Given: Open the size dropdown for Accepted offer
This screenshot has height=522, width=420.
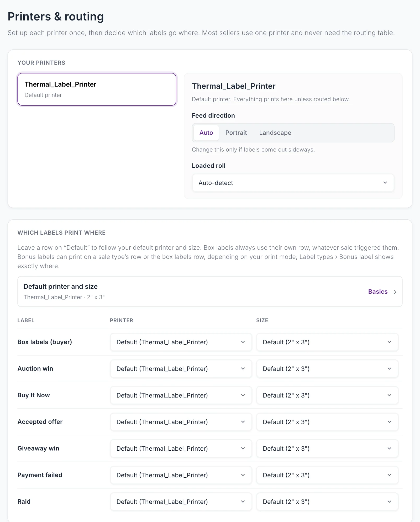Looking at the screenshot, I should coord(327,422).
